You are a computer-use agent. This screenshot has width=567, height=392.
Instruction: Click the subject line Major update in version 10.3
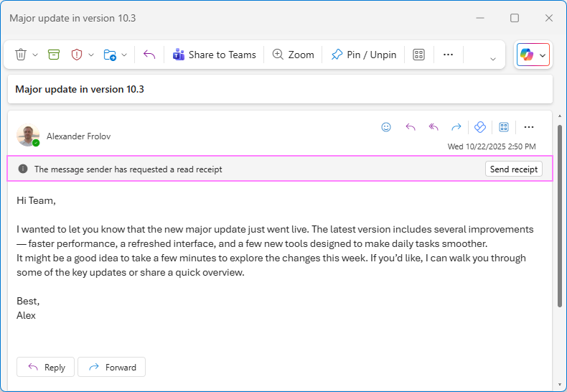pos(80,89)
